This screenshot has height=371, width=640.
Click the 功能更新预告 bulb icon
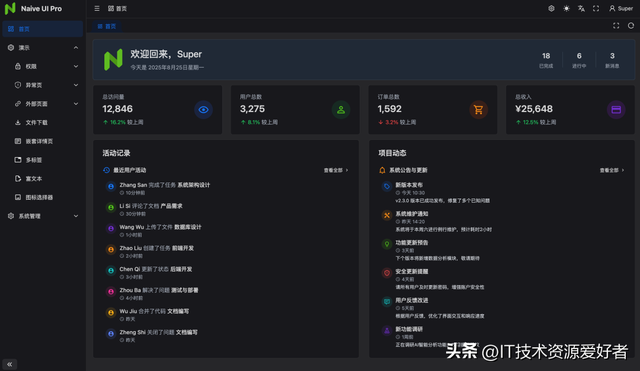coord(387,244)
